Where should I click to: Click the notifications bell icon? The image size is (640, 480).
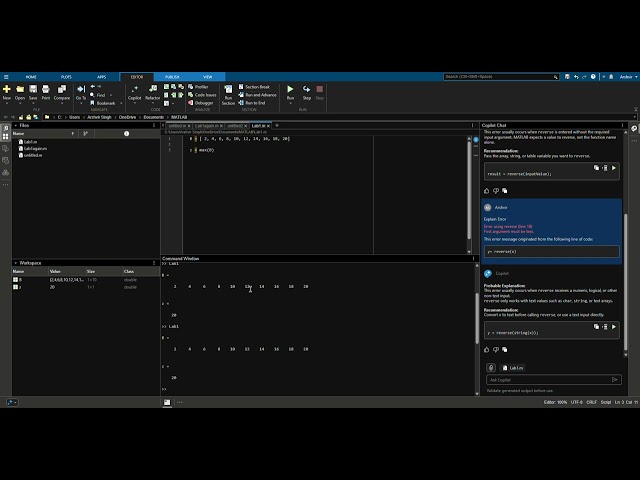pos(611,77)
